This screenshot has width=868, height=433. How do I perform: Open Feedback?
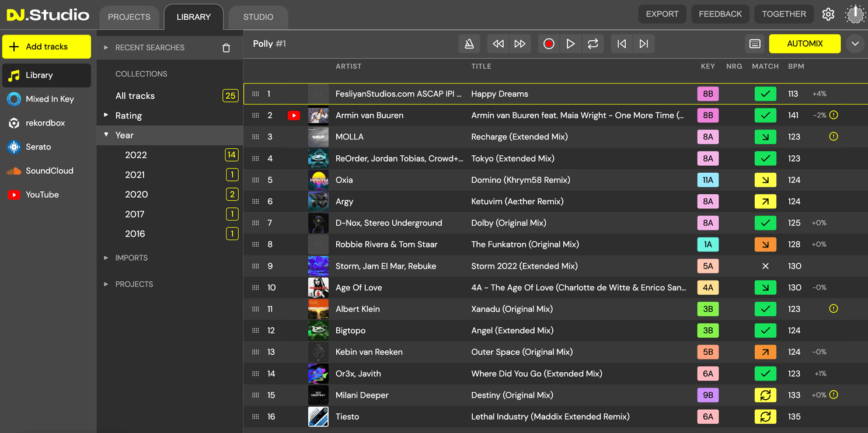point(720,14)
